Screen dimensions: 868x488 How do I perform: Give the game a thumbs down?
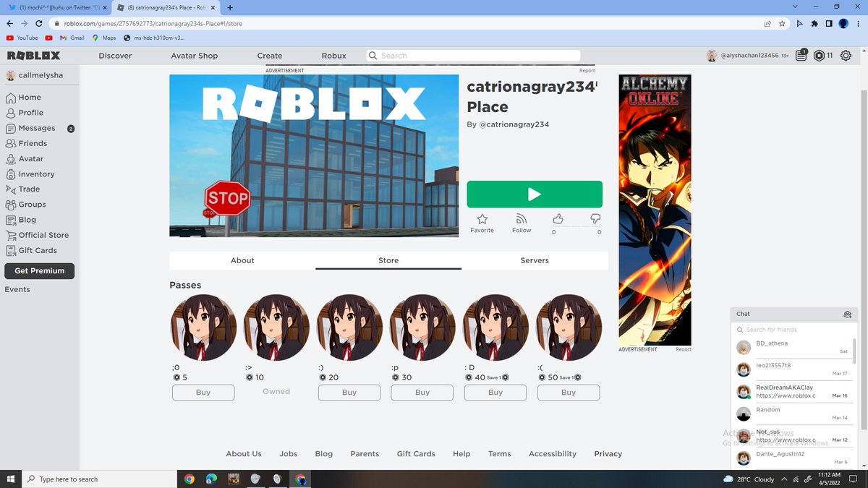(595, 218)
